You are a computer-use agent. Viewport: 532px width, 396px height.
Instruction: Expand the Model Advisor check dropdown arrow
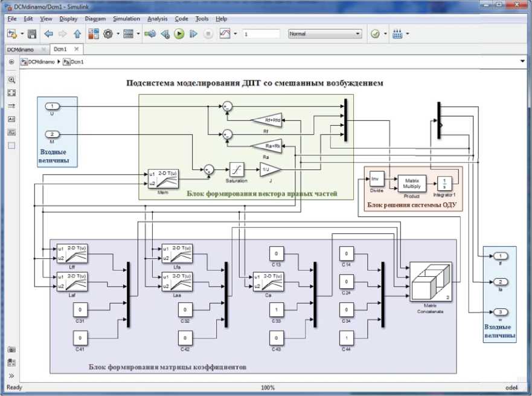coord(385,34)
